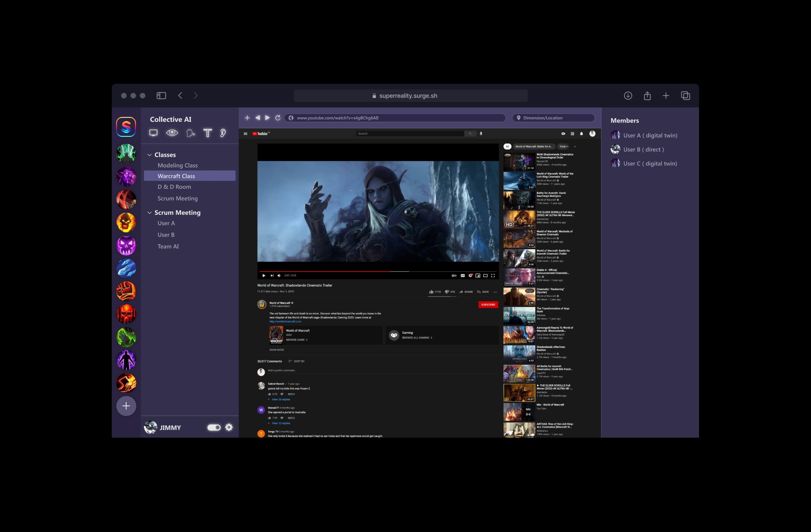Click the ear listening icon
The width and height of the screenshot is (811, 532).
coord(223,133)
